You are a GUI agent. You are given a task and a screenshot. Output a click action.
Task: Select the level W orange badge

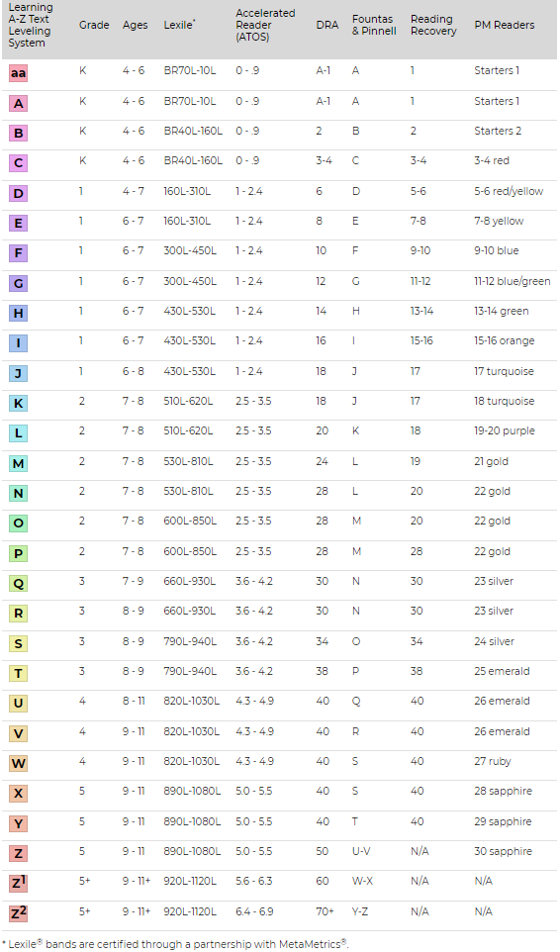coord(18,763)
